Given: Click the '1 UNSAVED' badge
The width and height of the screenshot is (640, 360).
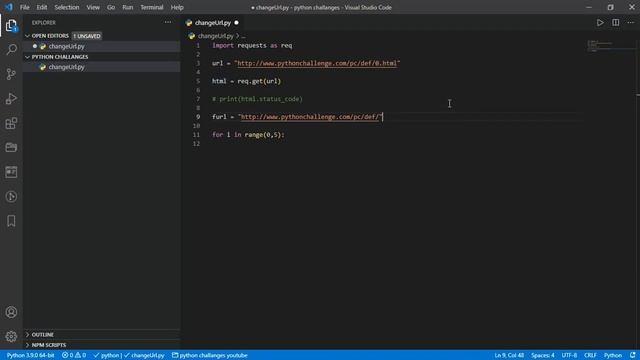Looking at the screenshot, I should tap(87, 36).
